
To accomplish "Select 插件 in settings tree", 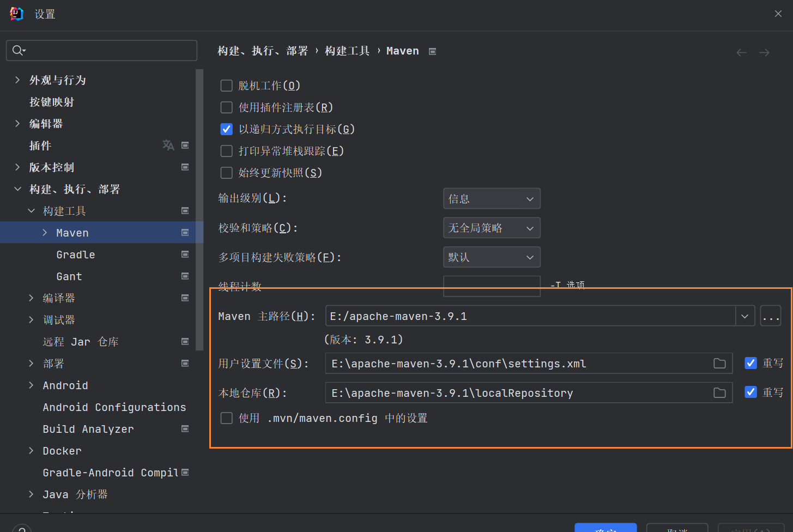I will point(40,146).
